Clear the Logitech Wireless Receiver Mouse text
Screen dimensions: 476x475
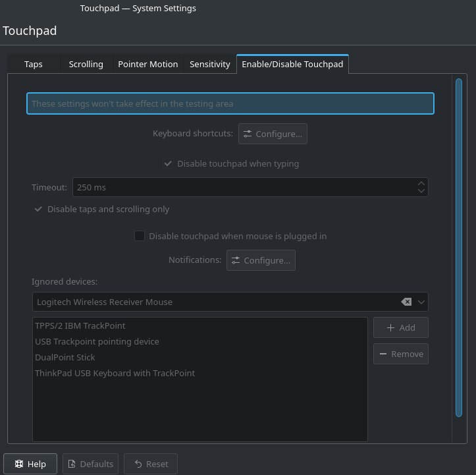pos(406,302)
